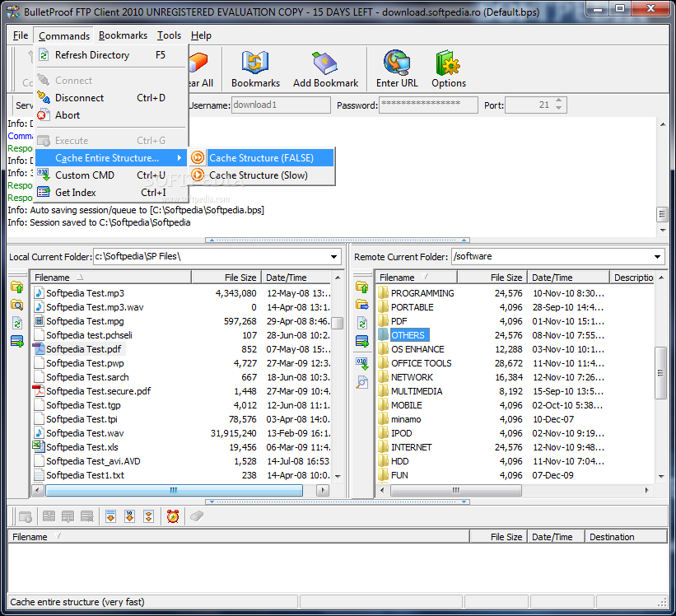Screen dimensions: 676x616
Task: Click the eraser icon in queue toolbar
Action: tap(197, 516)
